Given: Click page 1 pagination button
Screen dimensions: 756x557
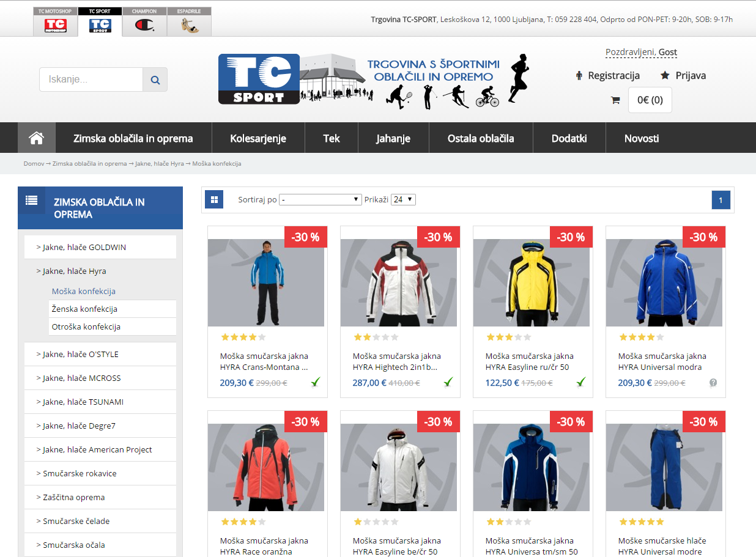Looking at the screenshot, I should coord(721,200).
